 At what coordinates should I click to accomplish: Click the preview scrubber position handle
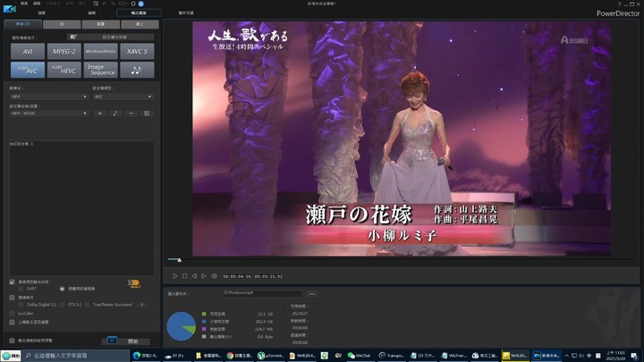[x=180, y=260]
